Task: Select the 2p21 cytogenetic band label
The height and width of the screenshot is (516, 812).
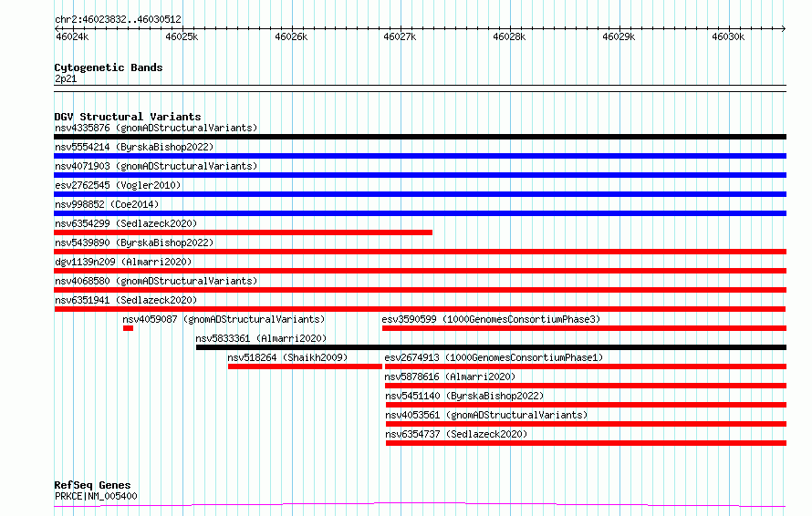Action: coord(66,78)
